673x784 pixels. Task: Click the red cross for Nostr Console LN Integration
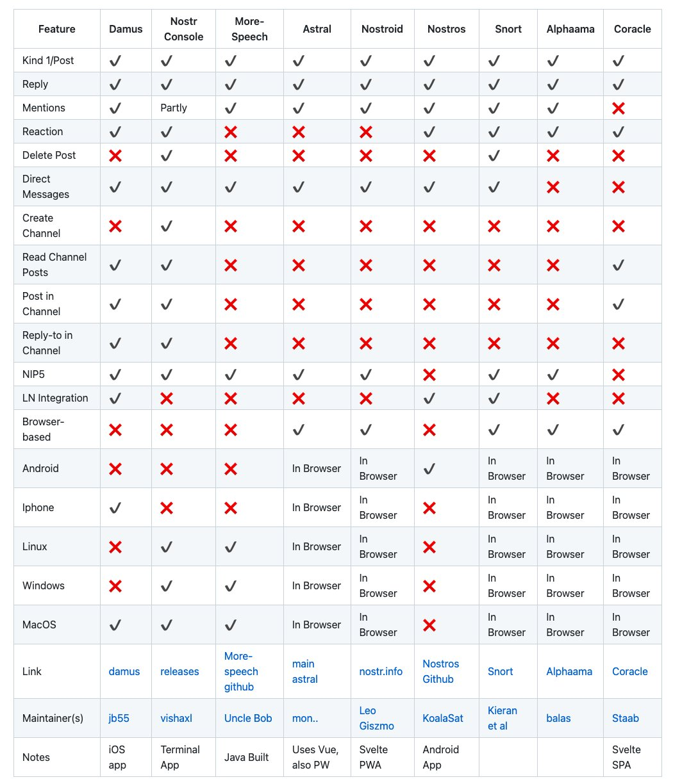(167, 398)
